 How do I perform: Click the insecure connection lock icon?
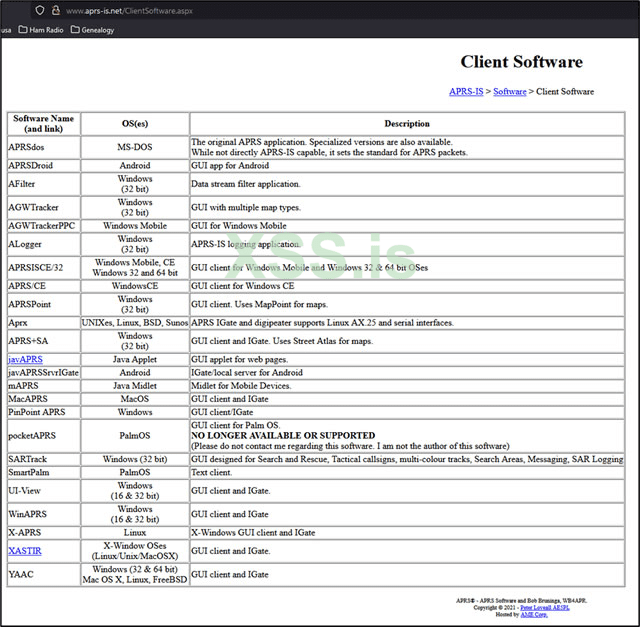point(55,10)
